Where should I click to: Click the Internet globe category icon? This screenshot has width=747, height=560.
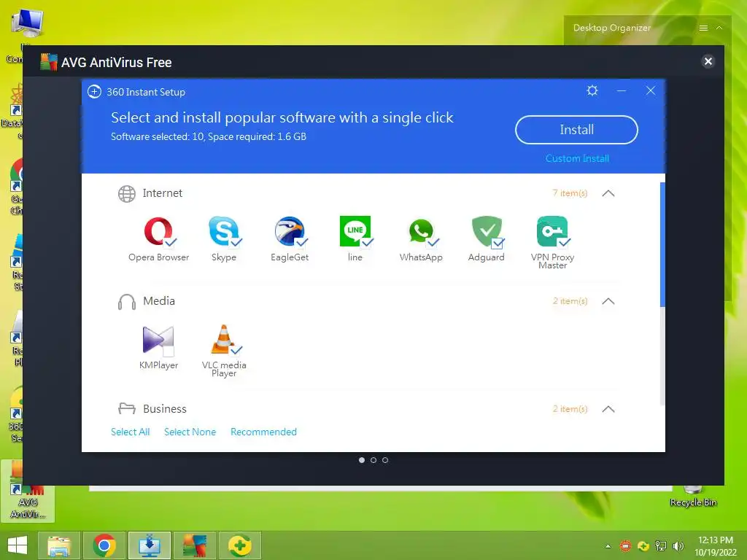(x=127, y=193)
